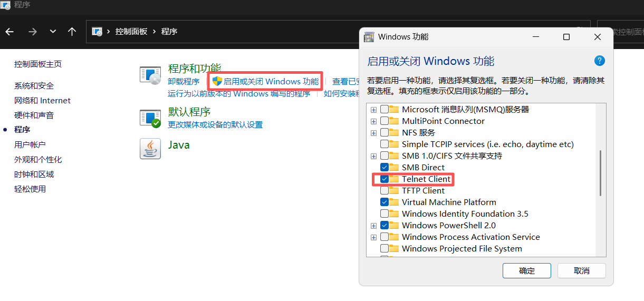644x301 pixels.
Task: Check the MultiPoint Connector checkbox
Action: (385, 121)
